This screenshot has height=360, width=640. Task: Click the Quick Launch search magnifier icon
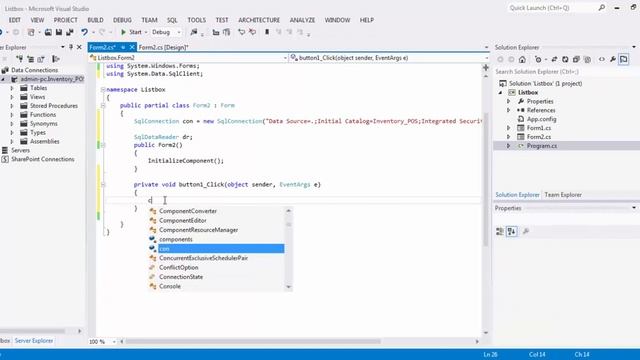602,8
